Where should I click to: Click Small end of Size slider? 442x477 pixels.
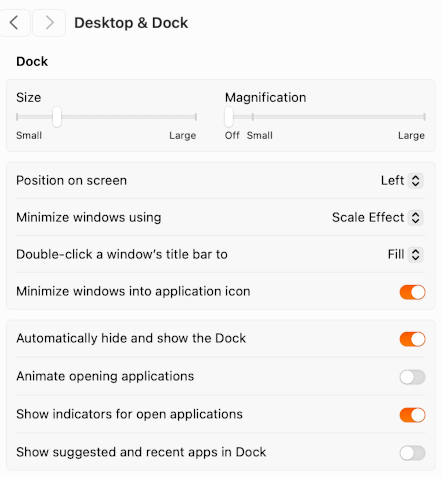click(x=17, y=117)
